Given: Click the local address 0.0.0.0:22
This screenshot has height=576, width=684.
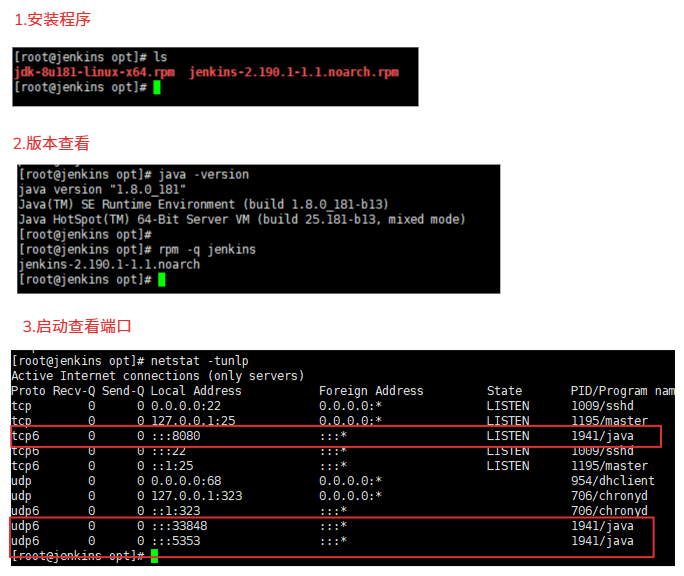Looking at the screenshot, I should pos(186,406).
